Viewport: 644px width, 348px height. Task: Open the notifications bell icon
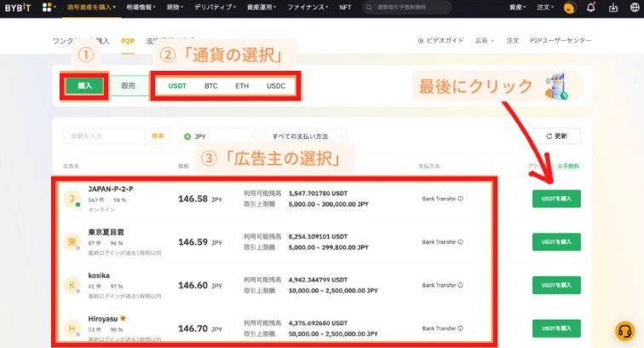pos(590,7)
